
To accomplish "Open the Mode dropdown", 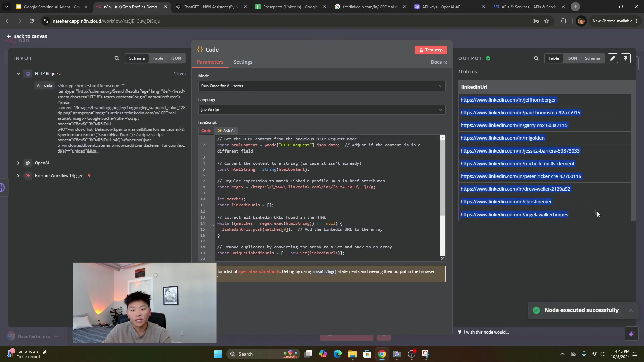I will (322, 86).
